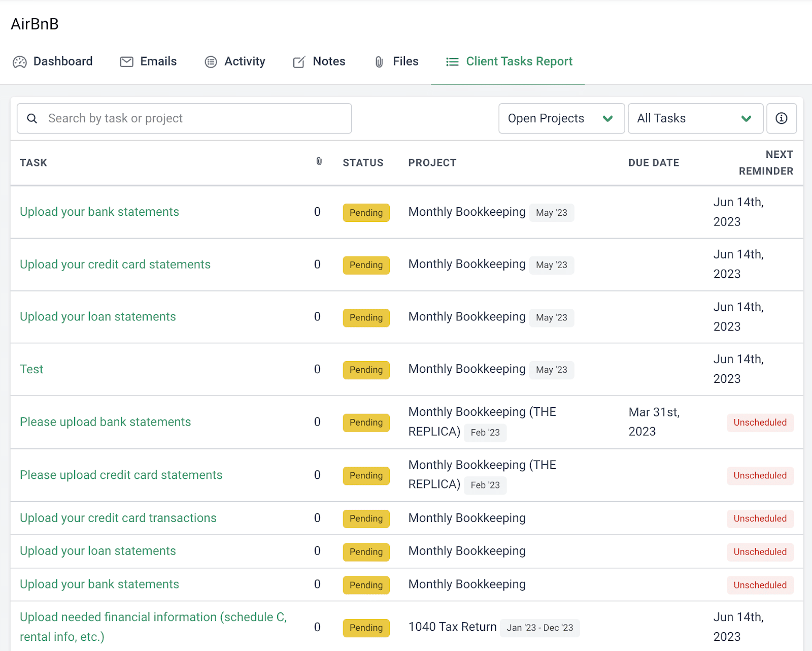Expand the Open Projects dropdown
This screenshot has width=812, height=651.
(x=561, y=118)
